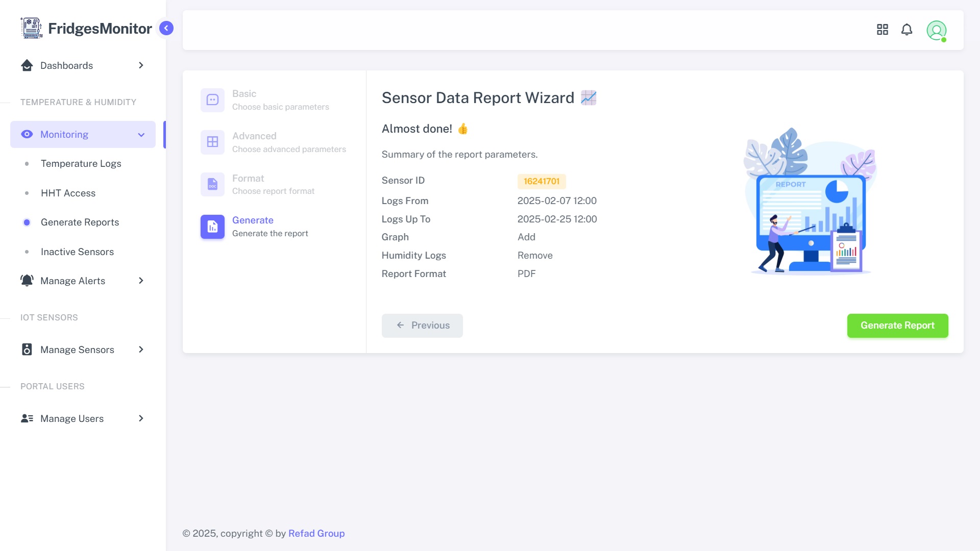Collapse the Monitoring section chevron

(141, 135)
